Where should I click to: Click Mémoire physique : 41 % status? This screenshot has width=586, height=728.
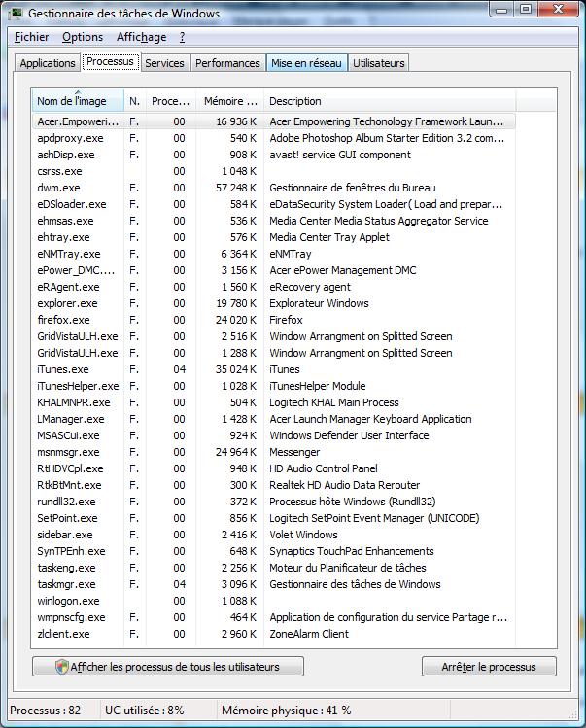(x=286, y=711)
